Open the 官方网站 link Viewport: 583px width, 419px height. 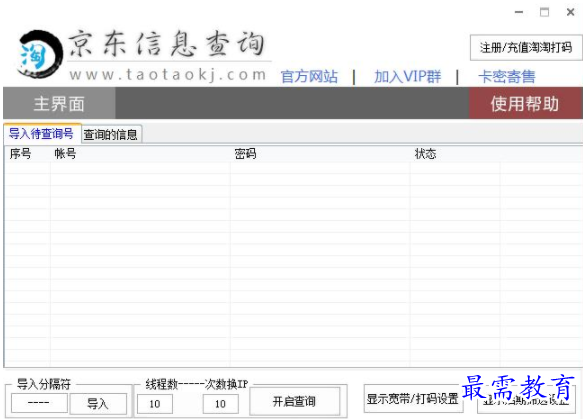(309, 77)
